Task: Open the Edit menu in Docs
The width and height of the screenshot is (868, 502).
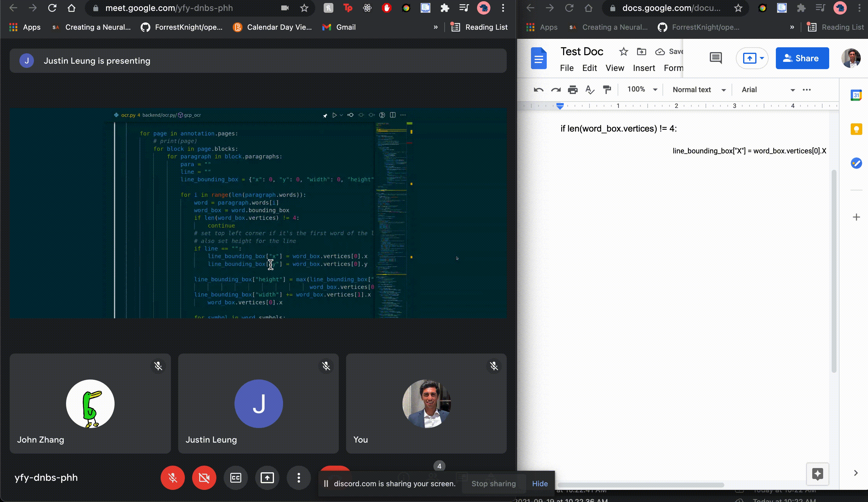Action: point(589,68)
